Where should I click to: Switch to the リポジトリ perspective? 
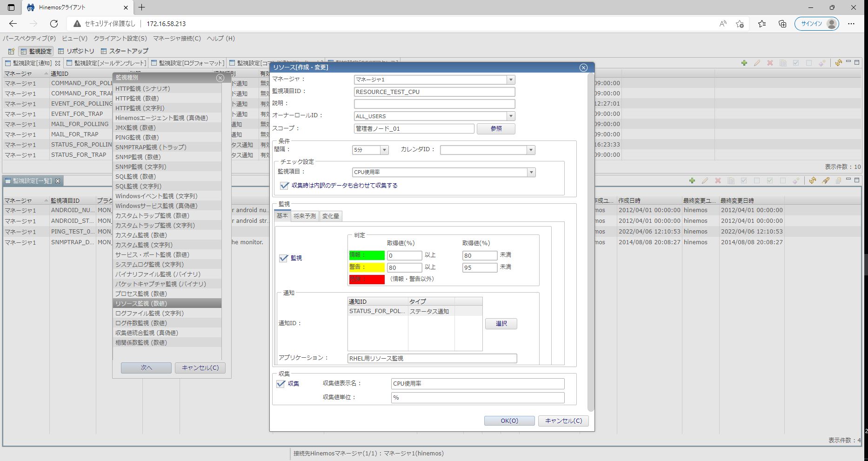pos(76,51)
